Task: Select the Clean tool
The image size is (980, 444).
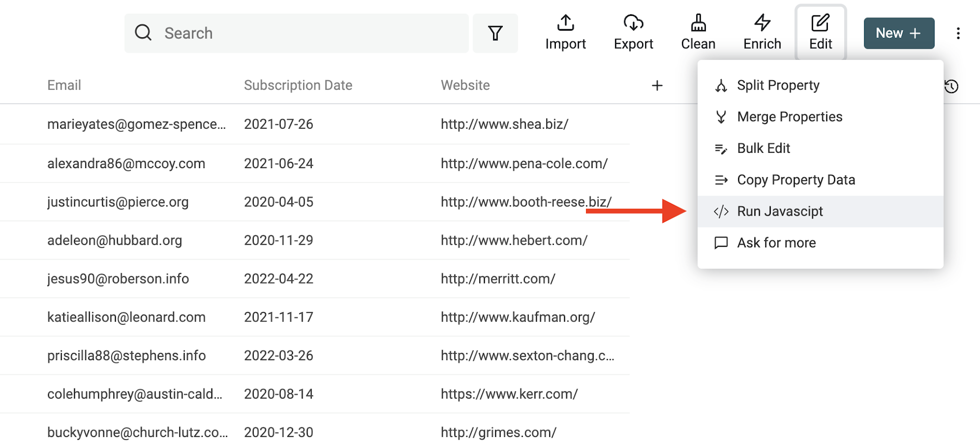Action: [698, 33]
